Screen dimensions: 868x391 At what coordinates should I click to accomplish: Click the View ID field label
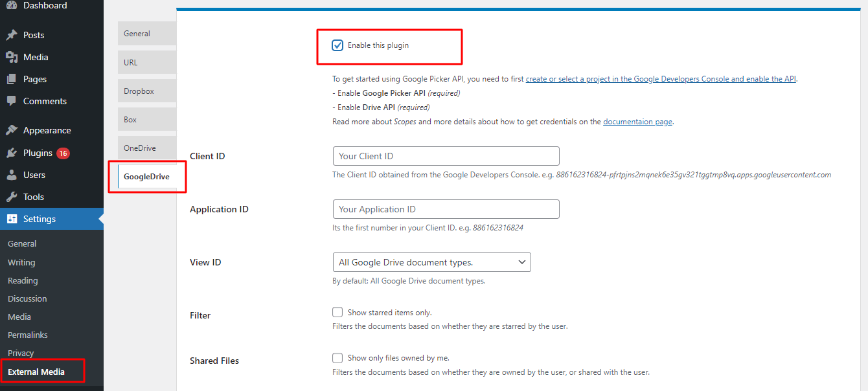coord(205,262)
